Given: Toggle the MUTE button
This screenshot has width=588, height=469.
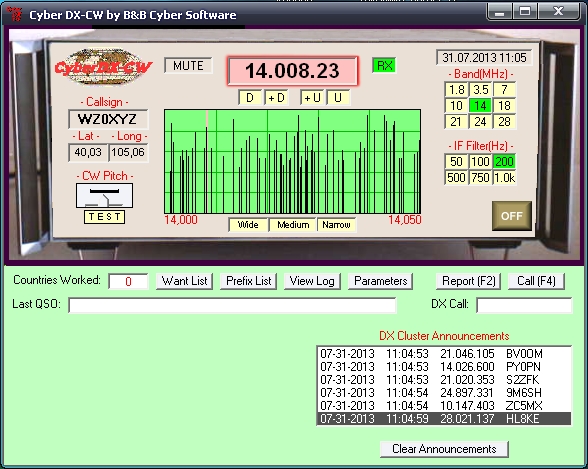Looking at the screenshot, I should click(x=188, y=66).
